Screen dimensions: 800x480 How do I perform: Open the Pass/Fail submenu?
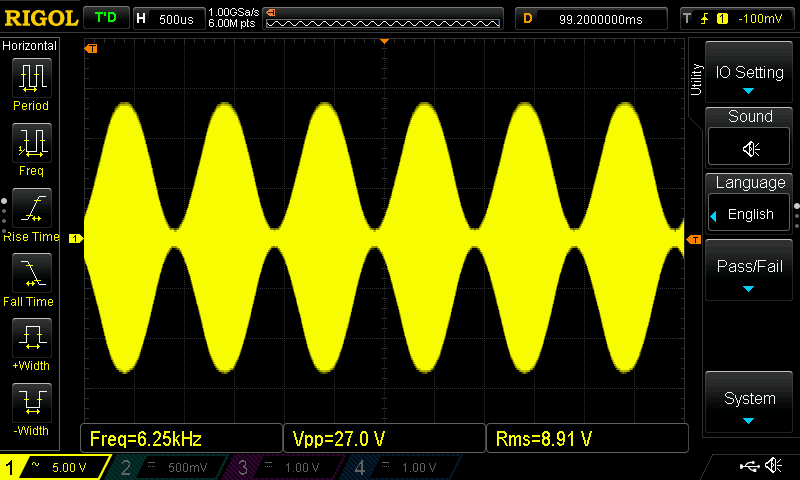click(749, 270)
